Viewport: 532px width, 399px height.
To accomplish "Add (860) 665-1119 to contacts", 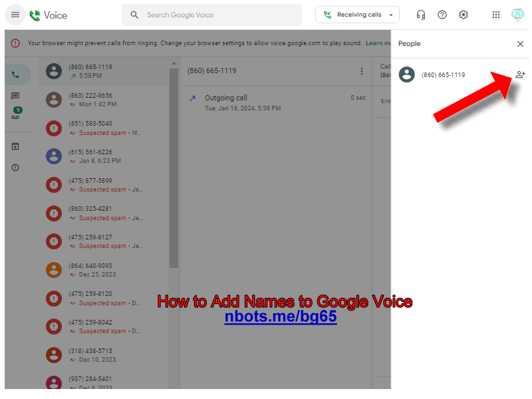I will tap(520, 74).
